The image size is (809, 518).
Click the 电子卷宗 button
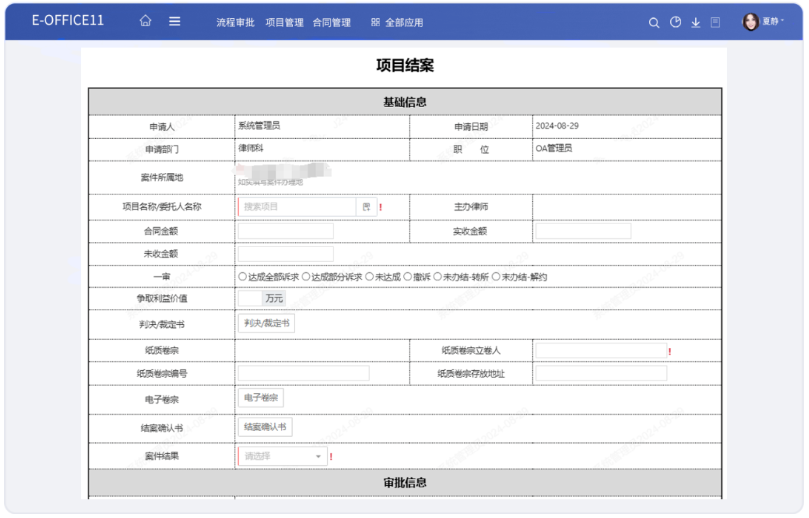[x=260, y=398]
